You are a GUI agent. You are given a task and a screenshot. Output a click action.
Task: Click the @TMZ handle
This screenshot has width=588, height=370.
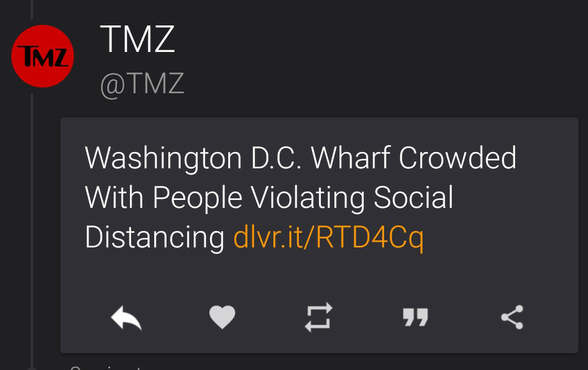(142, 84)
